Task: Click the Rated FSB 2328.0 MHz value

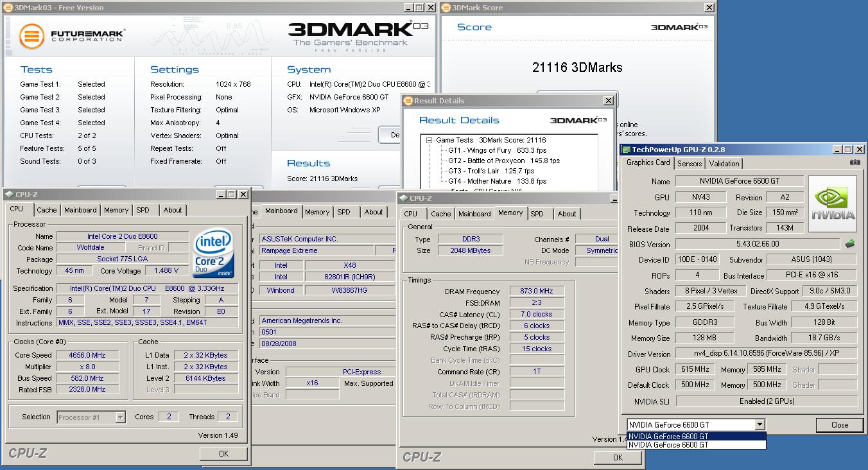Action: pyautogui.click(x=88, y=389)
